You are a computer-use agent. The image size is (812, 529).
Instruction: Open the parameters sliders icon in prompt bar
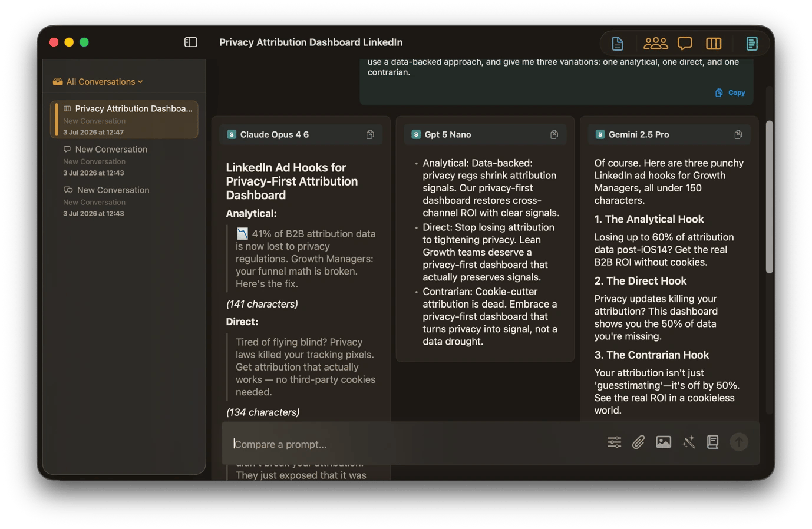614,442
